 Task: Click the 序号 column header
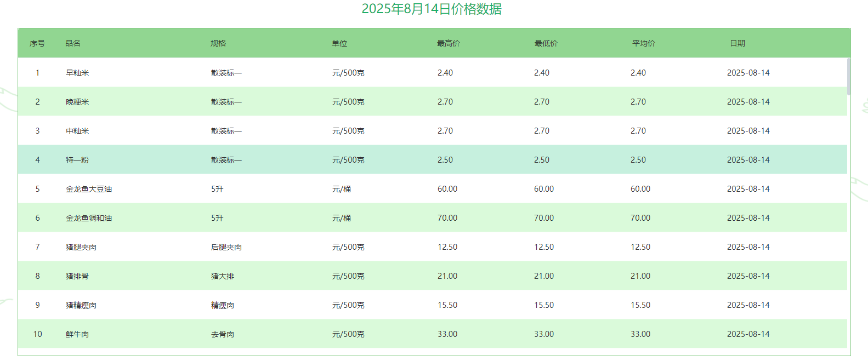coord(37,43)
